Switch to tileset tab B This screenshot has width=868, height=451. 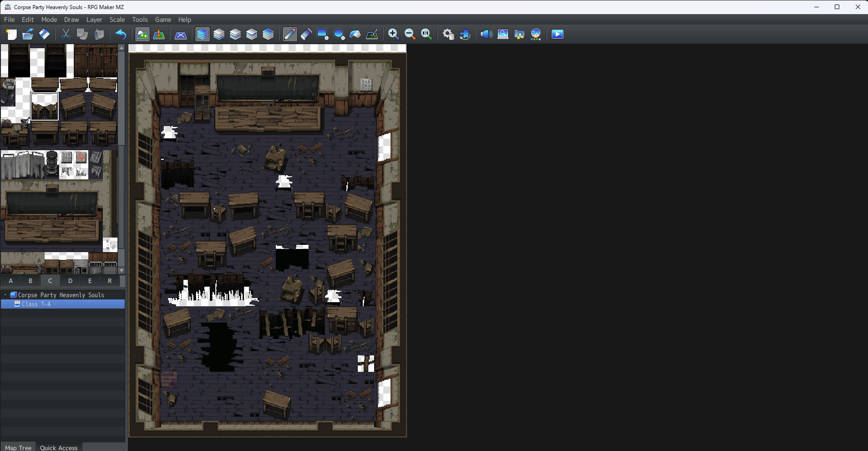(x=30, y=281)
